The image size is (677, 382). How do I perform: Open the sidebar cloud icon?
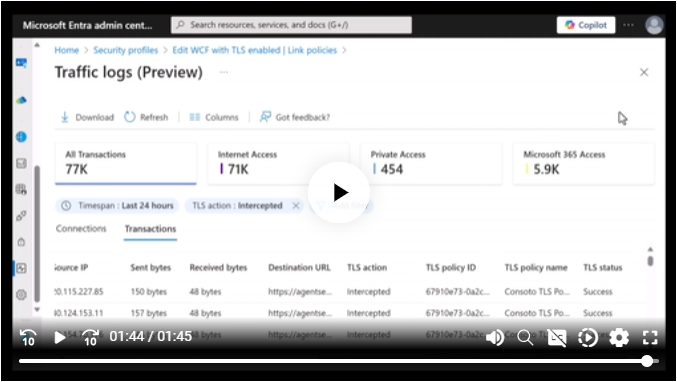coord(21,100)
